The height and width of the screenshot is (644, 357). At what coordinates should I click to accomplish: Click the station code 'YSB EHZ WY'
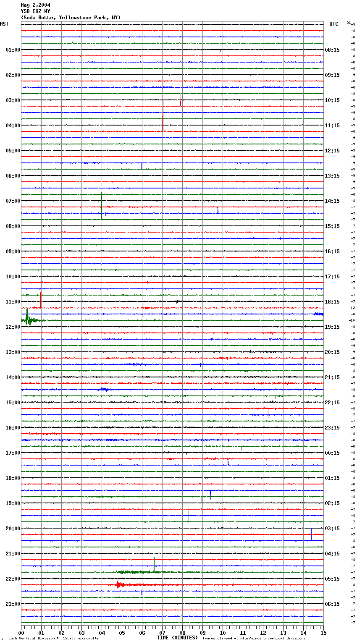coord(36,11)
